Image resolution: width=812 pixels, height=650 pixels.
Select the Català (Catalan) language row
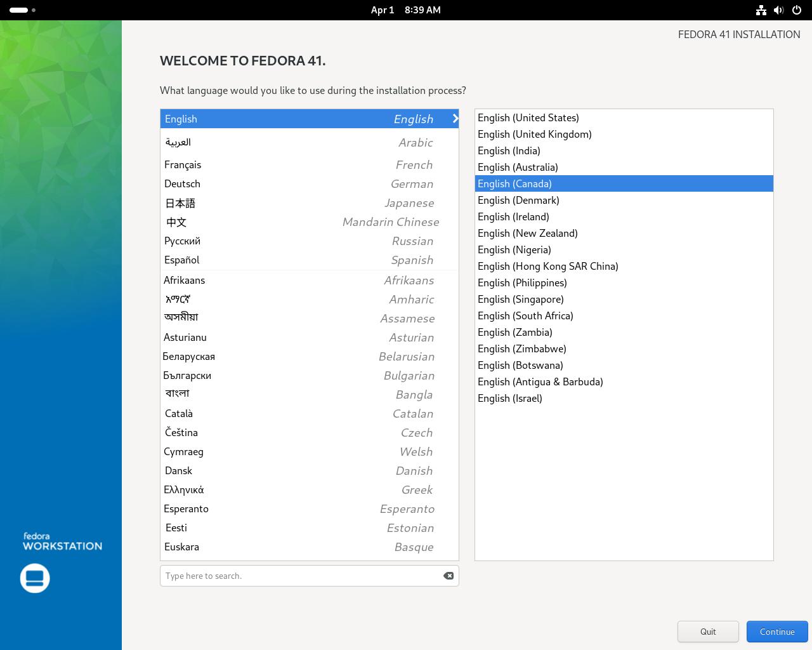point(310,413)
